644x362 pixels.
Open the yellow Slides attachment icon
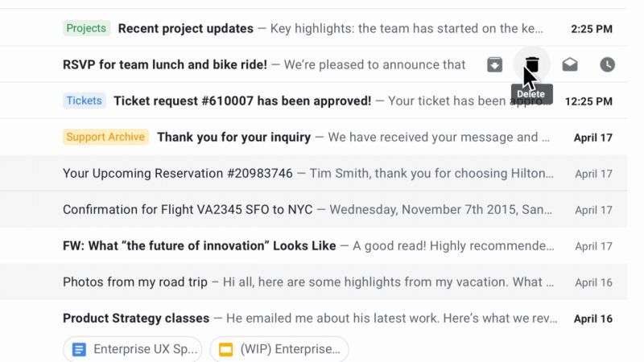tap(225, 349)
